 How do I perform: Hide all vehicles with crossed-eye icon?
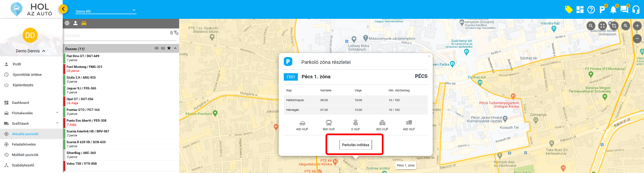(x=163, y=48)
